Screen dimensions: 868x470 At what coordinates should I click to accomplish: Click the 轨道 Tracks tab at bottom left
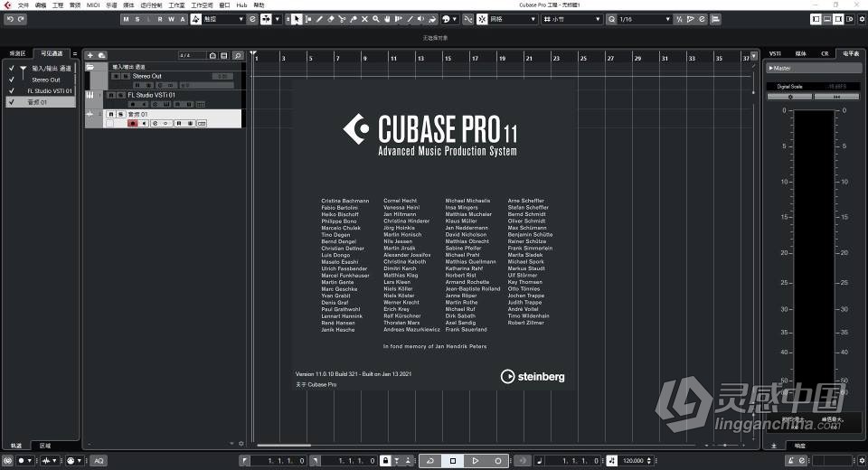tap(16, 446)
